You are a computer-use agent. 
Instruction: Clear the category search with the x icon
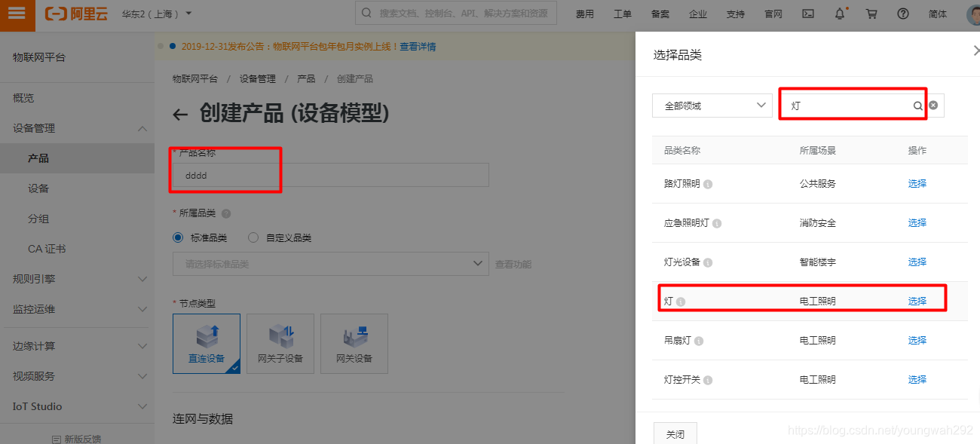click(x=933, y=106)
